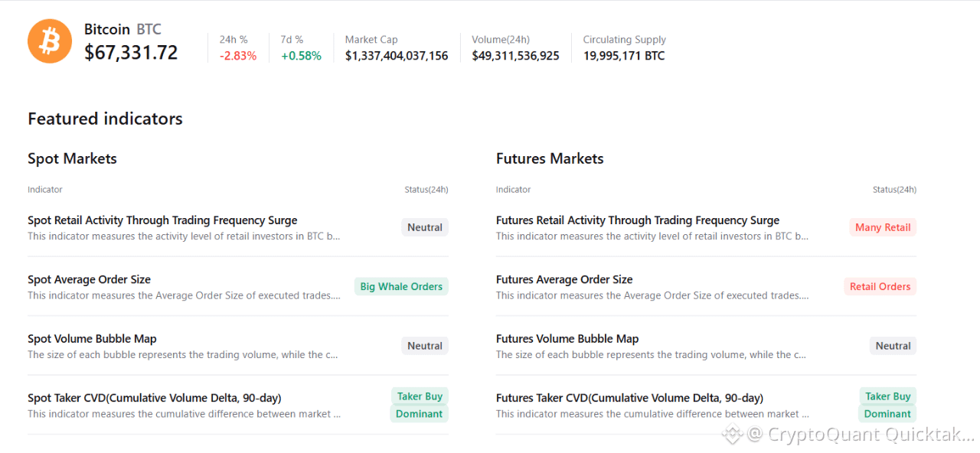The height and width of the screenshot is (453, 980).
Task: Open the Futures Average Order Size indicator
Action: point(564,279)
